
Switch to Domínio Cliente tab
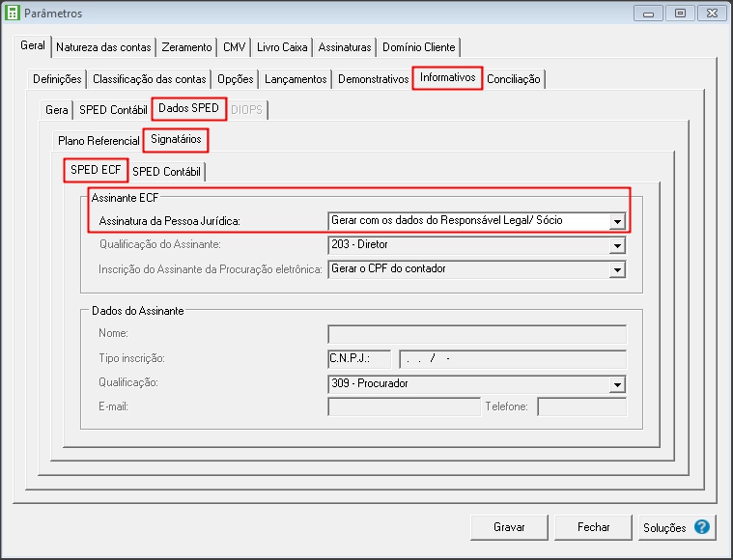click(418, 47)
